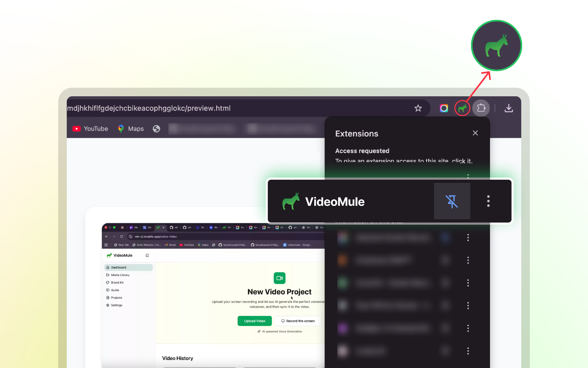Unpin VideoMule using the pin toggle
Viewport: 588px width, 368px height.
(x=452, y=201)
